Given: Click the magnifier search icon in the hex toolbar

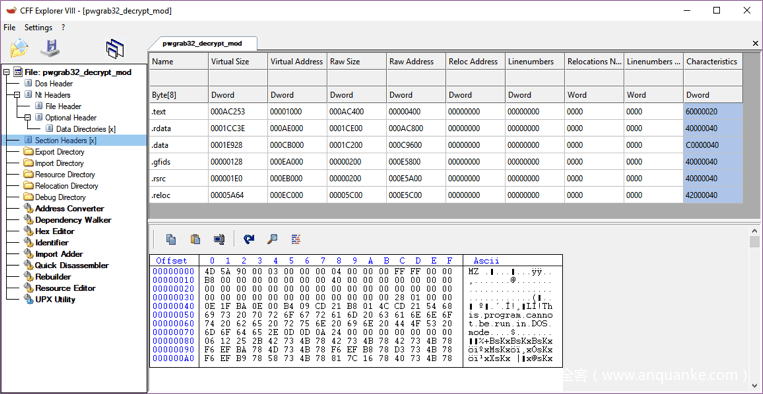Looking at the screenshot, I should (272, 239).
